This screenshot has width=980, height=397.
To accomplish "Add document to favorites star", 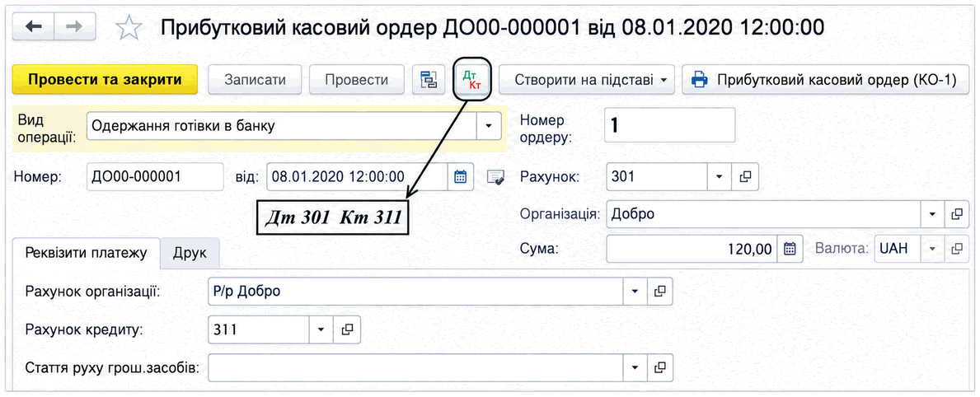I will pos(129,28).
